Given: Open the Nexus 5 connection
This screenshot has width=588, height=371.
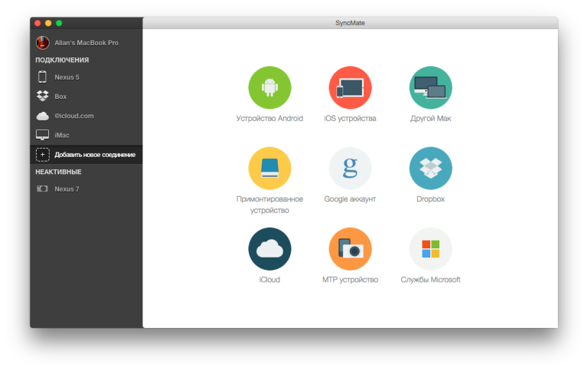Looking at the screenshot, I should [87, 77].
